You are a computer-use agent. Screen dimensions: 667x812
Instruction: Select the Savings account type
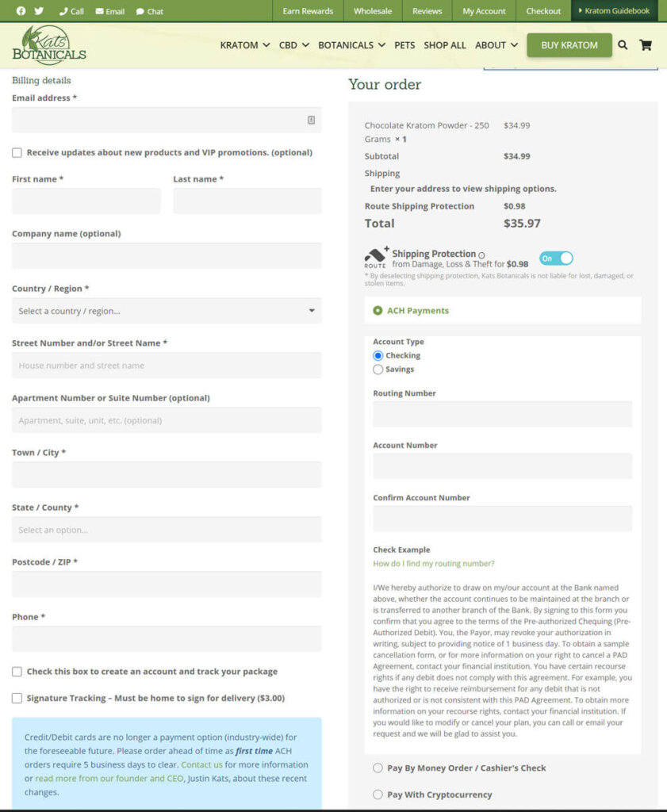[x=378, y=370]
